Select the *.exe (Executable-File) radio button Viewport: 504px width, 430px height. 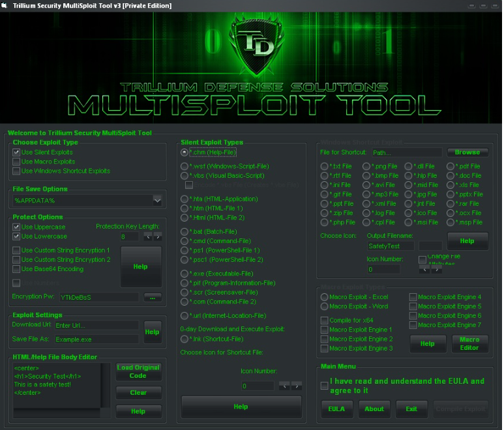184,274
